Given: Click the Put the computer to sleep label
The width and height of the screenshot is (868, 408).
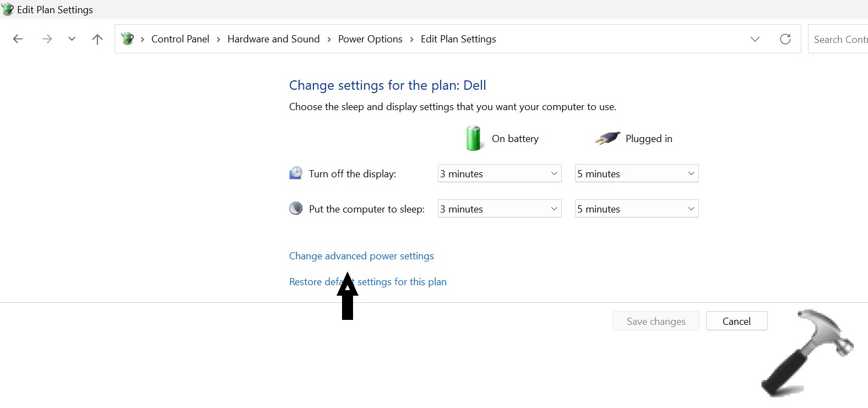Looking at the screenshot, I should [x=367, y=209].
